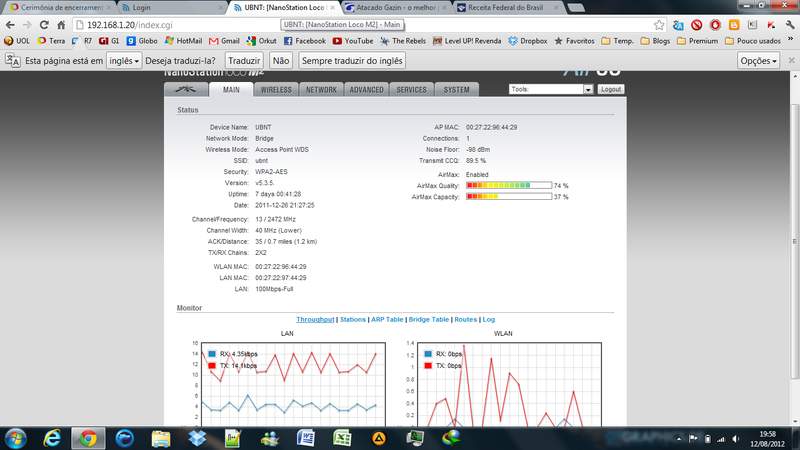
Task: Open the Bridge Table link
Action: [x=429, y=319]
